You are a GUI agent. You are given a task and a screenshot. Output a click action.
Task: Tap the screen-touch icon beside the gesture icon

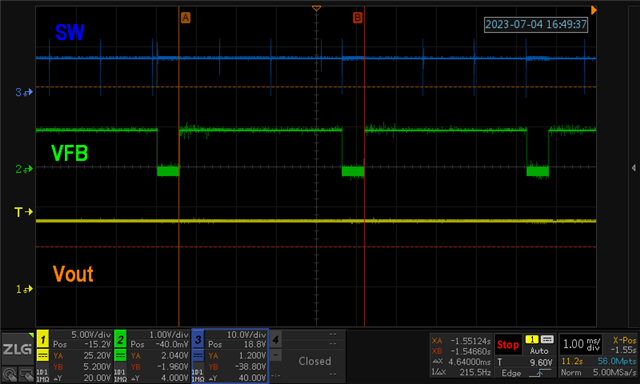[26, 375]
